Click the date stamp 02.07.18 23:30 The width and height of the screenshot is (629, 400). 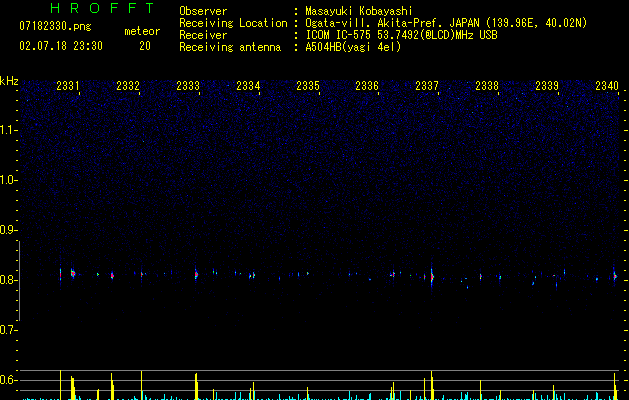coord(61,46)
